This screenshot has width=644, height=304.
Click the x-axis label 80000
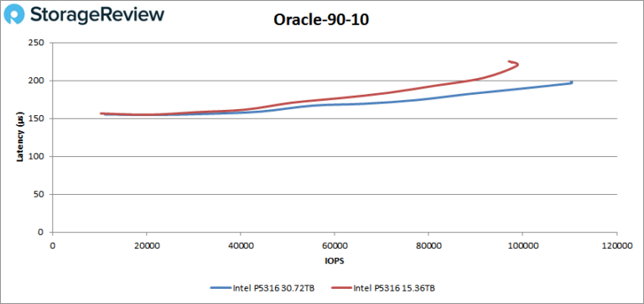(428, 245)
